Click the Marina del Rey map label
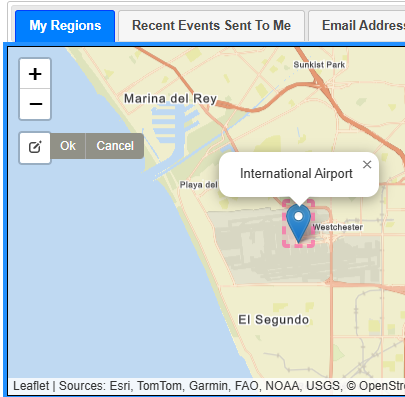This screenshot has width=405, height=397. tap(170, 99)
